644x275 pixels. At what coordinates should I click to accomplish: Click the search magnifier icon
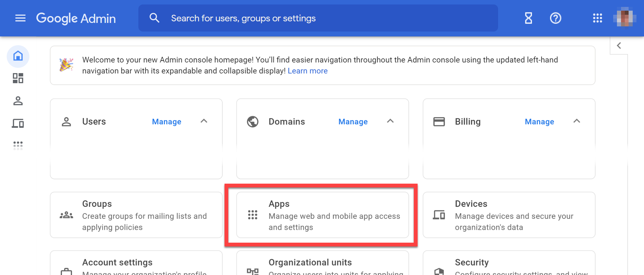[154, 18]
